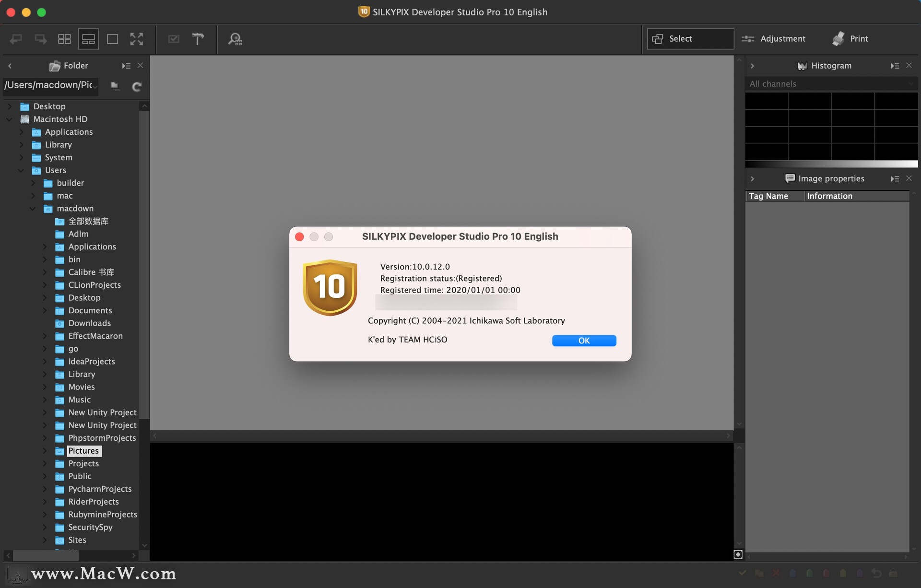Close the Image properties panel
Image resolution: width=921 pixels, height=588 pixels.
tap(909, 178)
